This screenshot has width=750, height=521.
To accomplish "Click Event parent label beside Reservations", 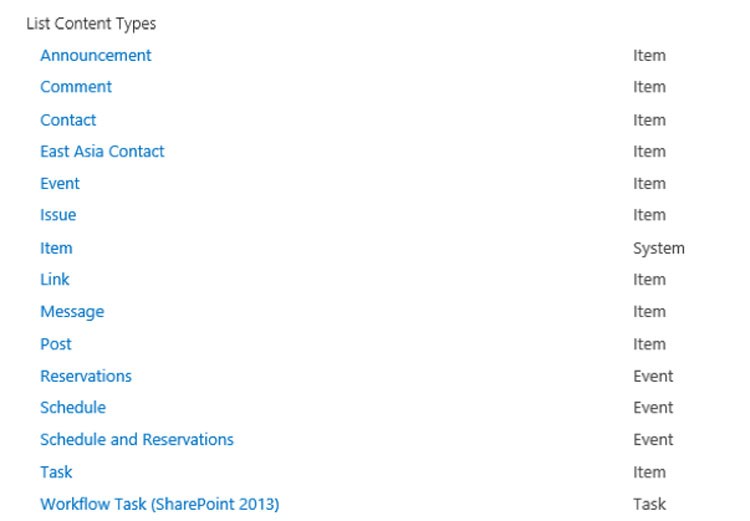I will (653, 377).
